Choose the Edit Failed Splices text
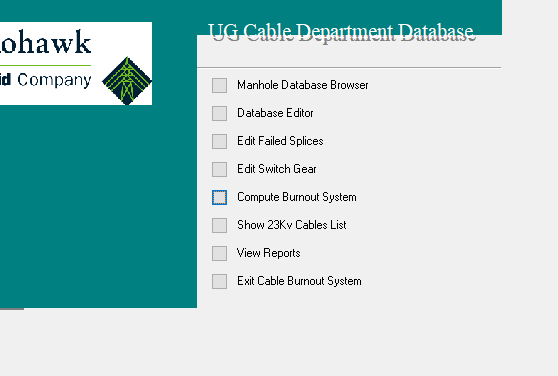The height and width of the screenshot is (376, 558). [x=280, y=141]
